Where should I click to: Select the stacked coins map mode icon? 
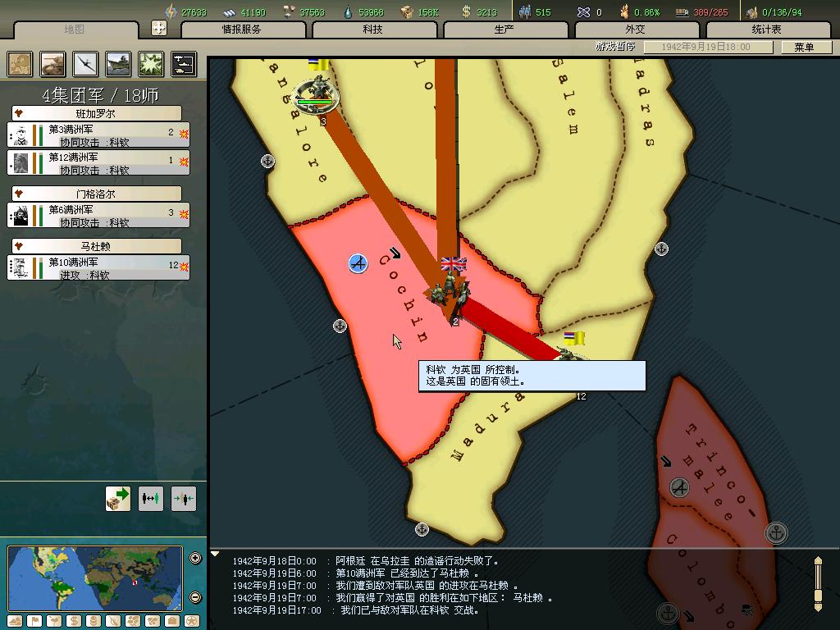94,622
